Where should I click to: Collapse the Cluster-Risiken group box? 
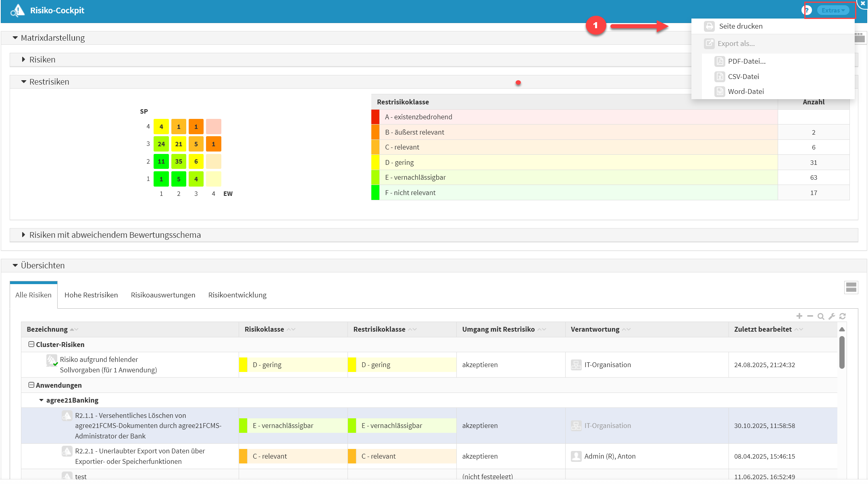pyautogui.click(x=31, y=344)
